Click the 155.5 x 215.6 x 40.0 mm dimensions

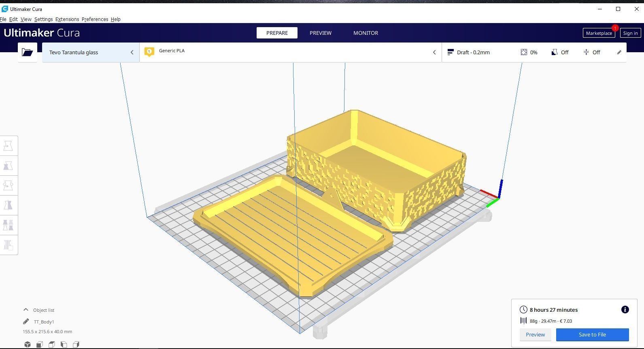pos(47,332)
